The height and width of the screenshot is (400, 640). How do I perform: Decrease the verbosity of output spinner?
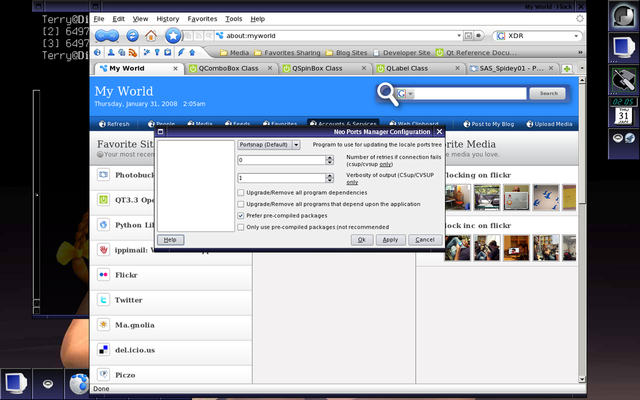click(330, 180)
